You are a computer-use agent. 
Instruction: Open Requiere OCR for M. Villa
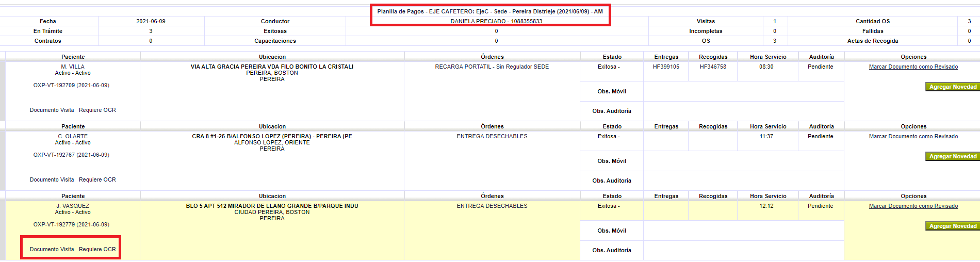coord(97,110)
